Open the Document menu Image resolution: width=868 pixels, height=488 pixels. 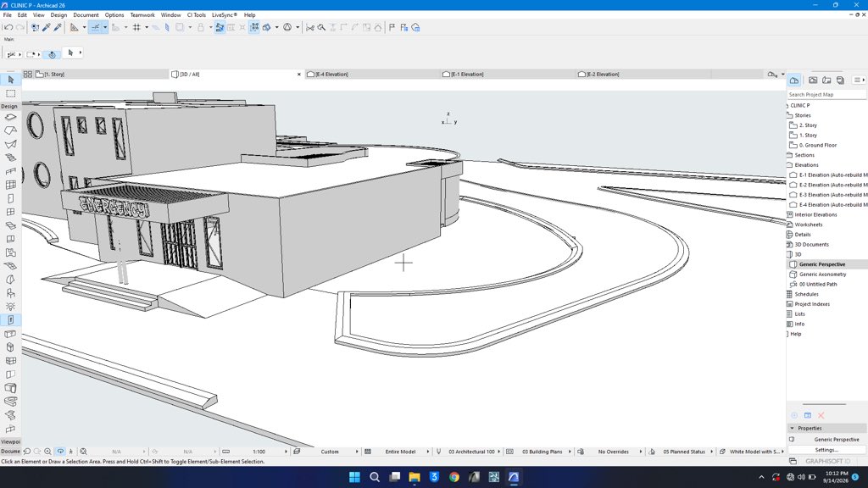point(86,15)
